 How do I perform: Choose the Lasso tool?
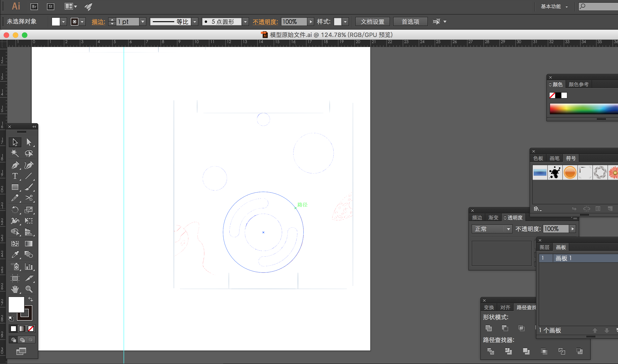click(x=29, y=153)
